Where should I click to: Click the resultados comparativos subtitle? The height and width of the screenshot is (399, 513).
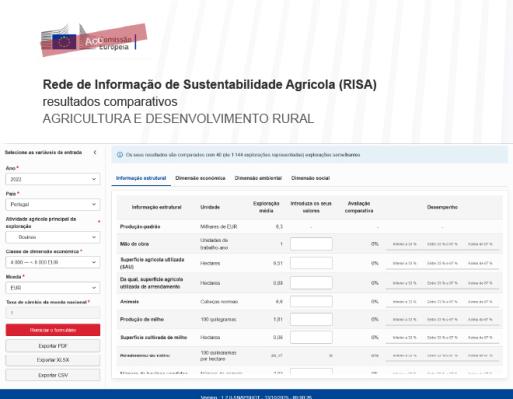(110, 102)
